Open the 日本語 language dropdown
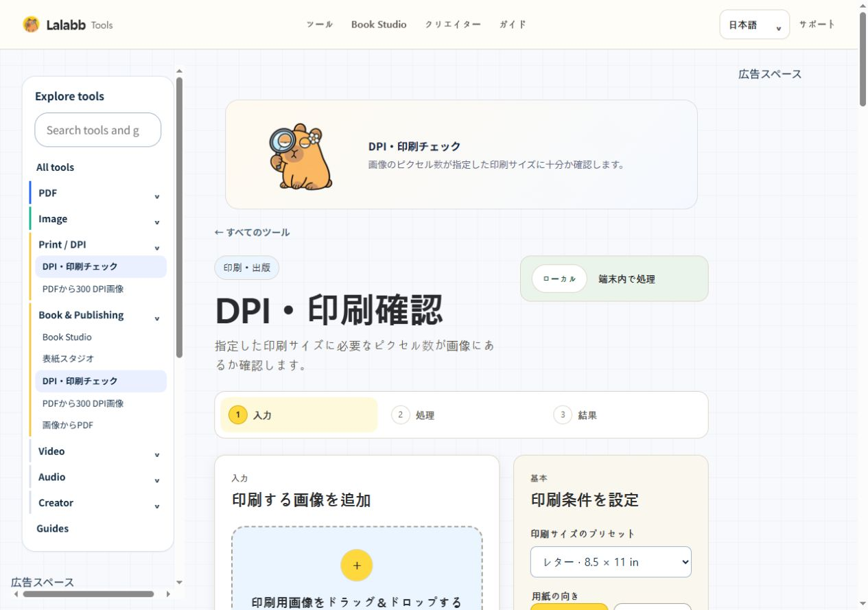 click(x=755, y=25)
